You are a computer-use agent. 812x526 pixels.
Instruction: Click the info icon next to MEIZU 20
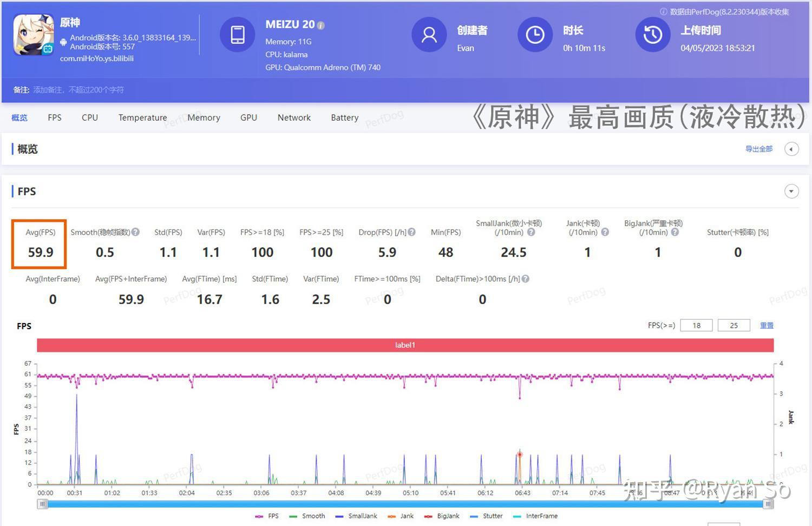click(320, 25)
